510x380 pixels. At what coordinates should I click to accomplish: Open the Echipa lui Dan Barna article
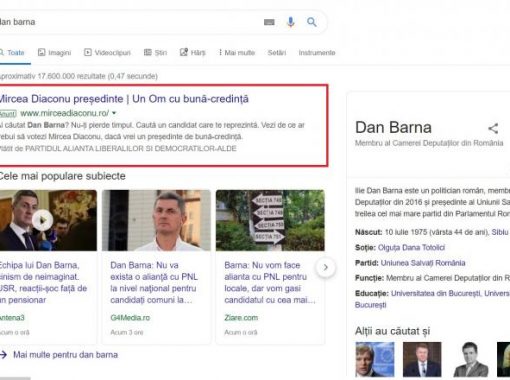pyautogui.click(x=43, y=283)
